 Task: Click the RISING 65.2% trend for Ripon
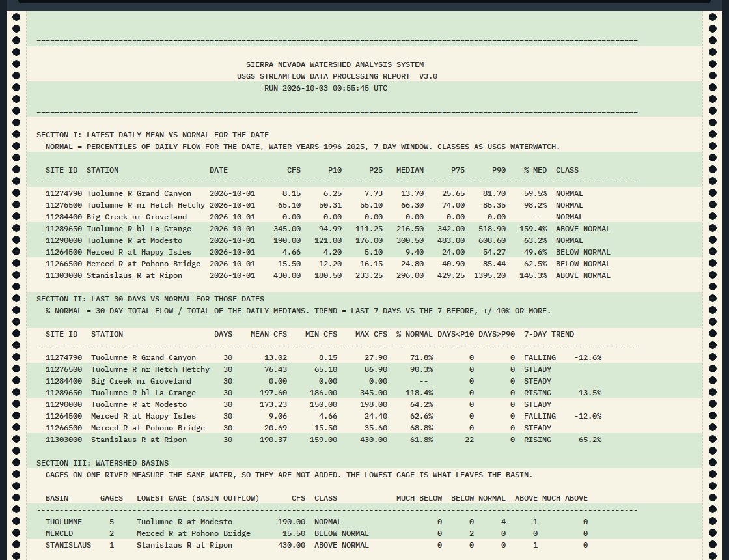[x=562, y=440]
